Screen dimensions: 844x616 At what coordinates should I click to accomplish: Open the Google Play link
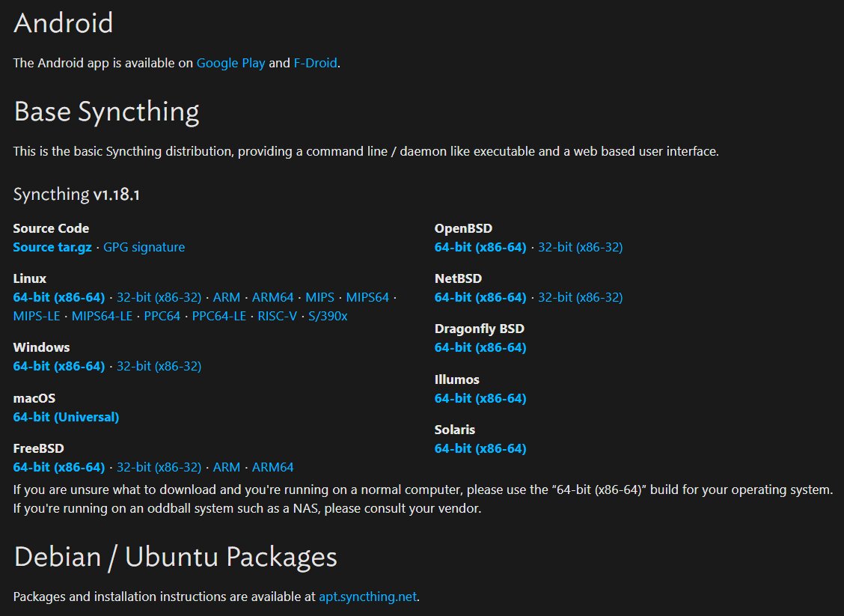(230, 63)
